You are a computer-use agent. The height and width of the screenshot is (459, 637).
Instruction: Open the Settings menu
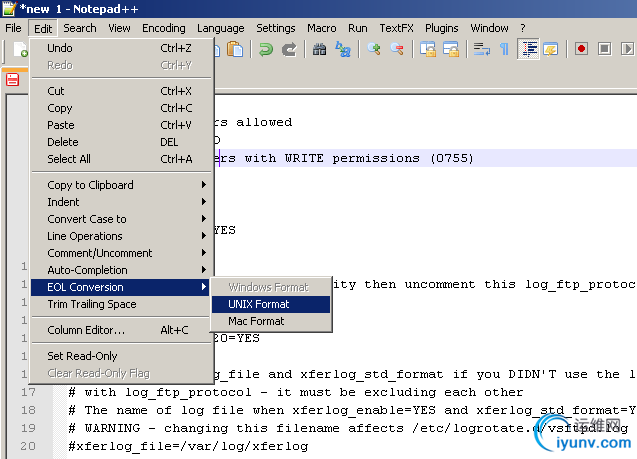click(276, 28)
